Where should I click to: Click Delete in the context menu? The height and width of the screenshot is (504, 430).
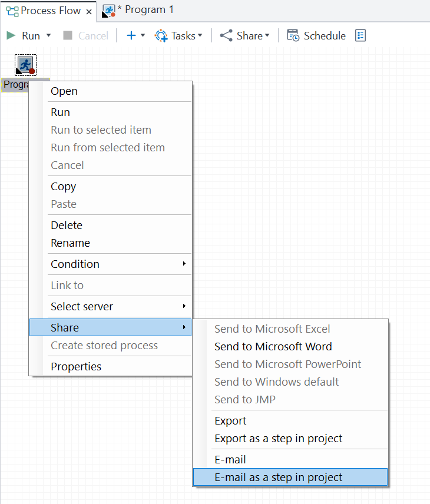click(x=67, y=225)
